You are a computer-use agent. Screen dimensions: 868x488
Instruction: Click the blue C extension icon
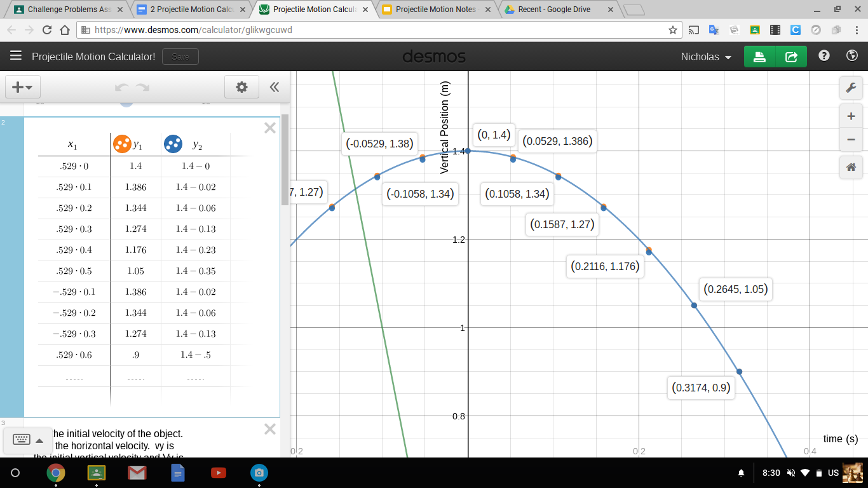[796, 30]
